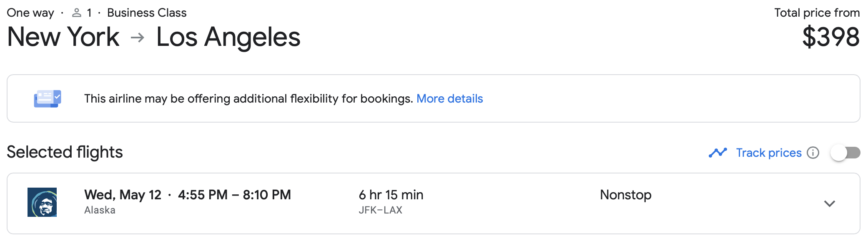Enable the Track prices toggle switch
The image size is (868, 241).
[845, 153]
